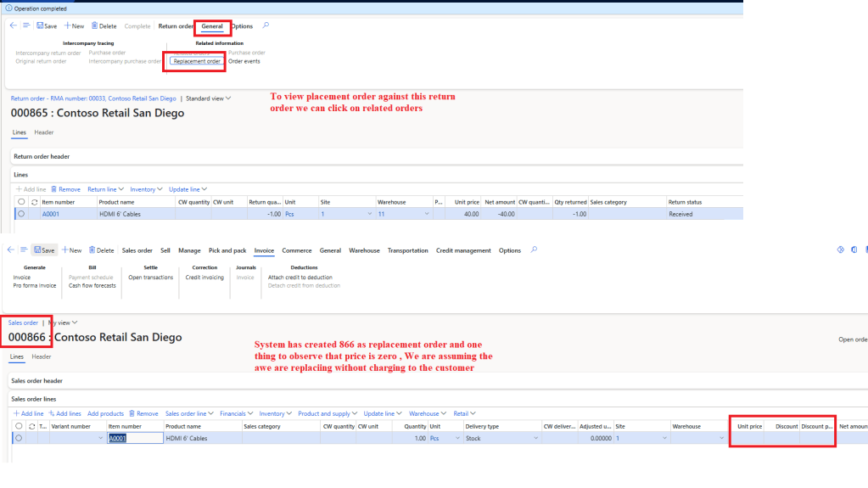Click the search magnifier in return order ribbon
Screen dimensions: 868x488
click(266, 25)
